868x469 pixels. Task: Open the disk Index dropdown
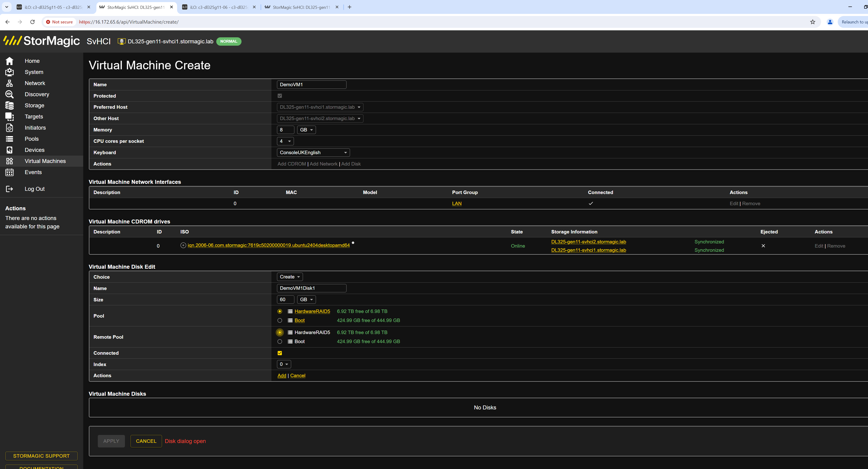tap(284, 364)
